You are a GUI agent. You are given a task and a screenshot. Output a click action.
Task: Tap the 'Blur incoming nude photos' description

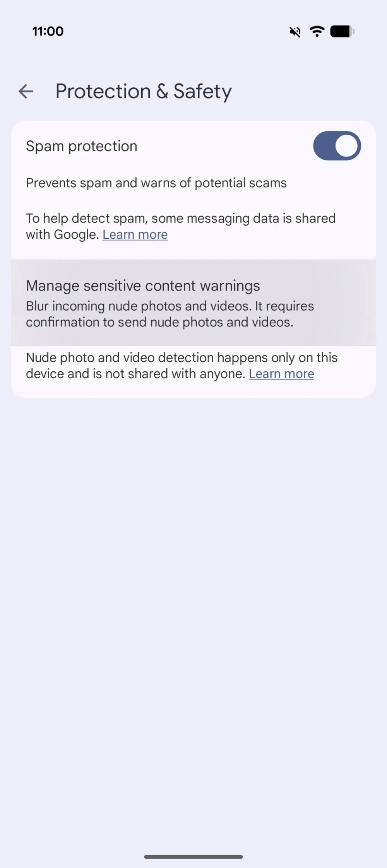coord(170,314)
